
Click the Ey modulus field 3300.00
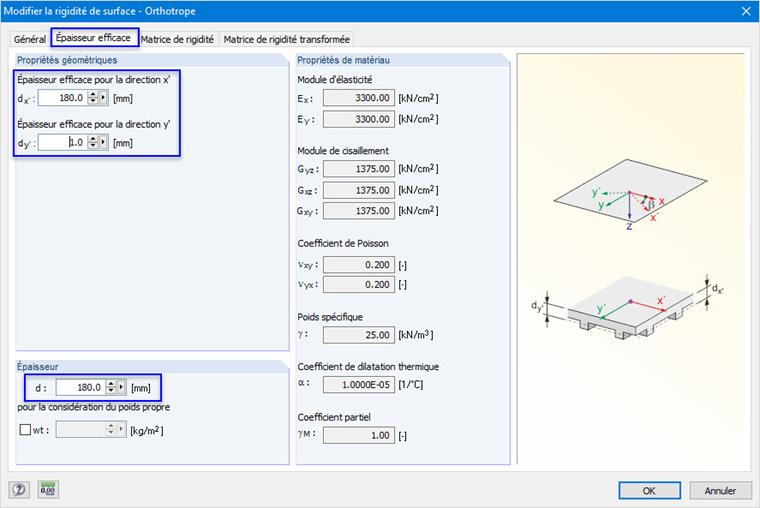pos(359,119)
